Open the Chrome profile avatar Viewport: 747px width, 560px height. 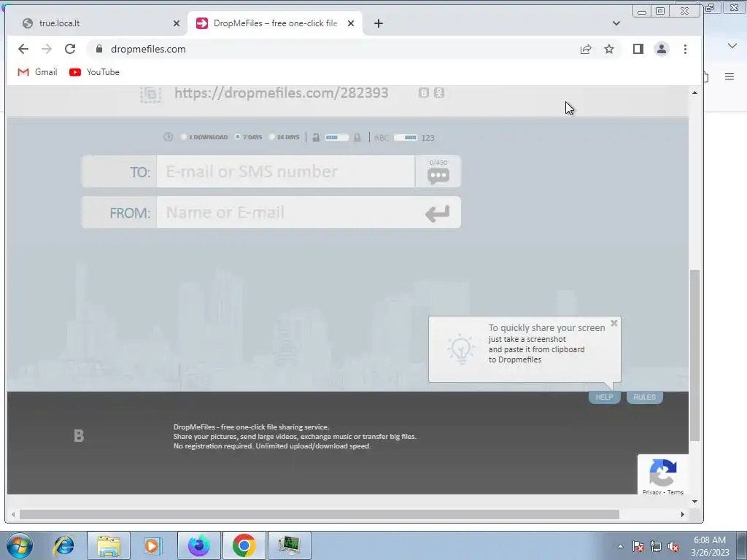tap(661, 49)
